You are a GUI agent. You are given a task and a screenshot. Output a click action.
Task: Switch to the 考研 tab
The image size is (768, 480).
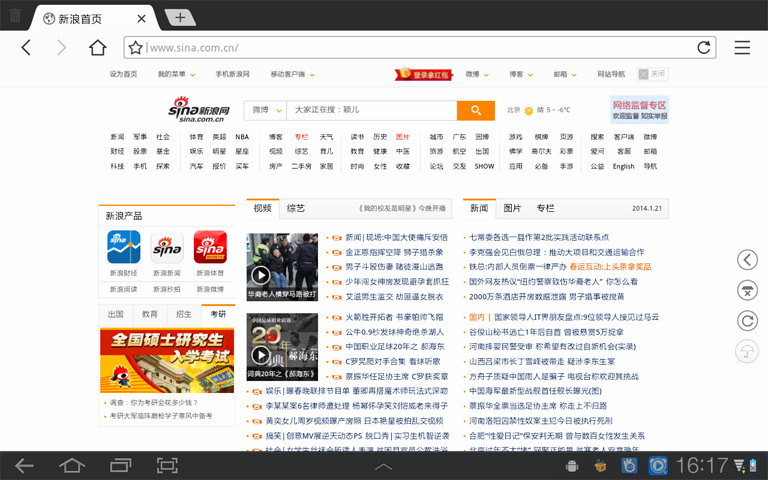[218, 314]
